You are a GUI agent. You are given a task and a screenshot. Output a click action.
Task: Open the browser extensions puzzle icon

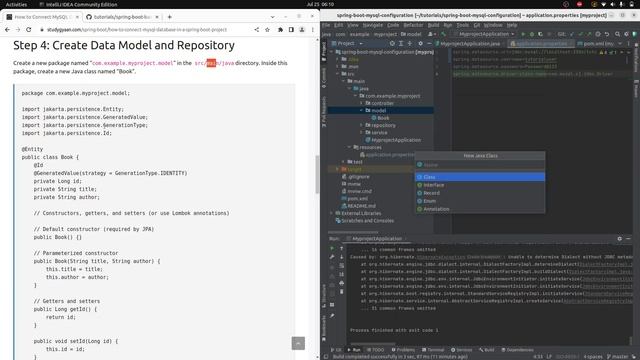pos(280,30)
